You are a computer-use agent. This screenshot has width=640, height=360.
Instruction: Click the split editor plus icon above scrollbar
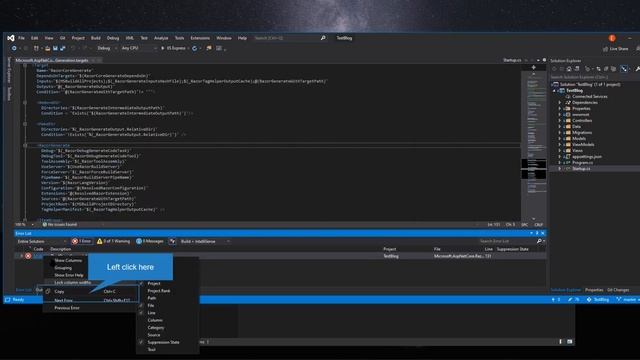(x=533, y=67)
